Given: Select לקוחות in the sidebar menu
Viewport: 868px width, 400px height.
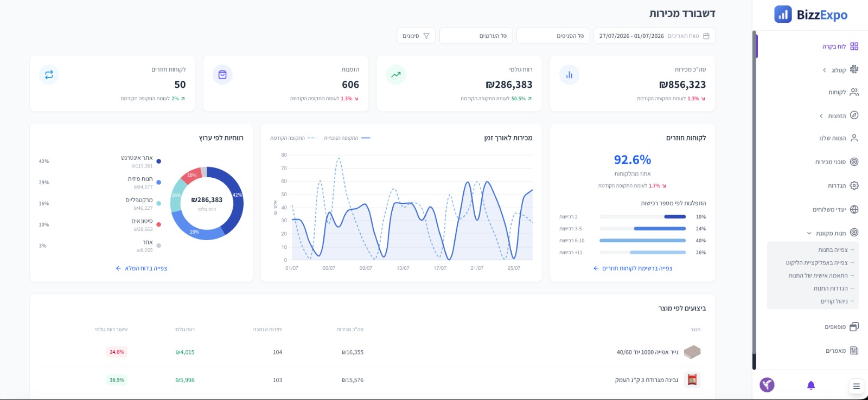Looking at the screenshot, I should coord(843,92).
